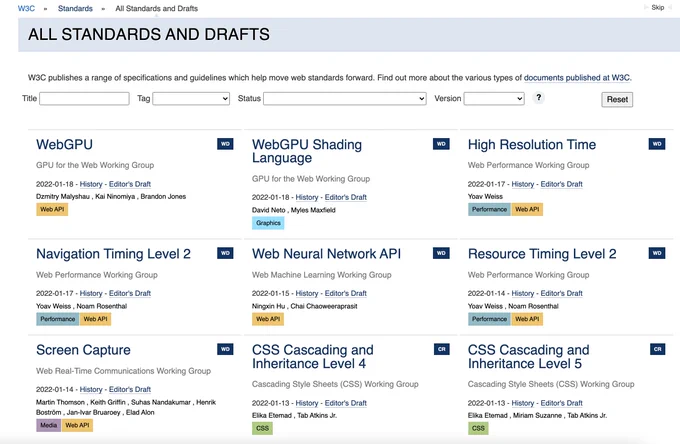Click the WD badge on the WebGPU card

[225, 144]
